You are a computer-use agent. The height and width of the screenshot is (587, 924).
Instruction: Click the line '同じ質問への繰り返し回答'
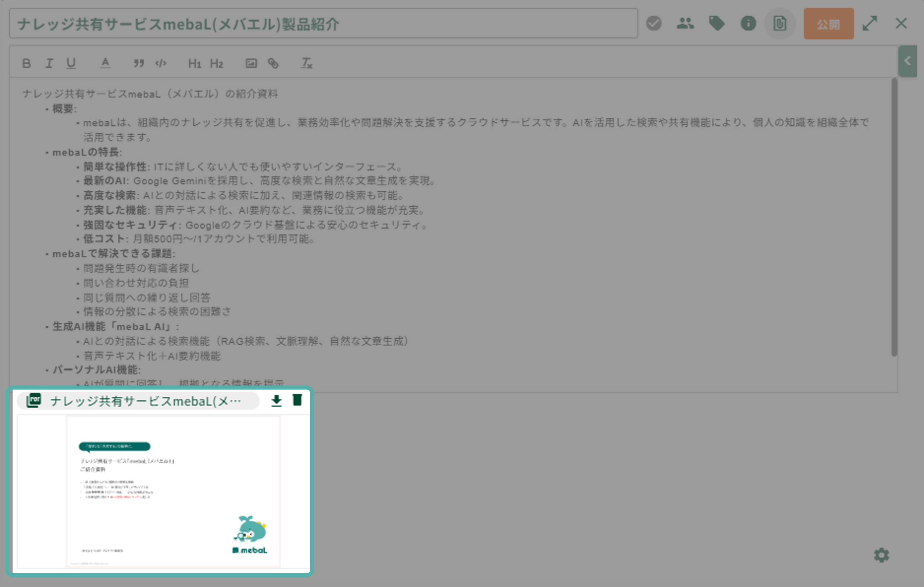pos(147,298)
